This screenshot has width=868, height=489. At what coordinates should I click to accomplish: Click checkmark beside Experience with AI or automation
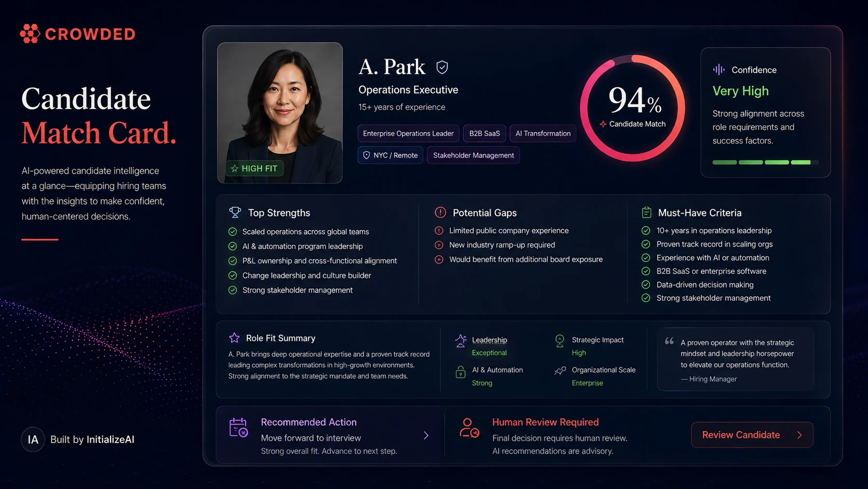point(646,258)
